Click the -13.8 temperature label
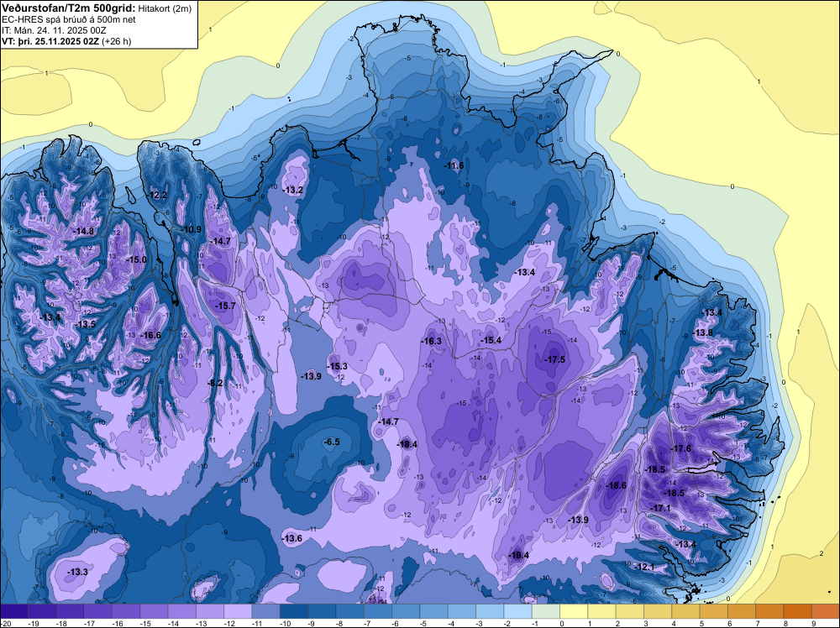 point(703,332)
